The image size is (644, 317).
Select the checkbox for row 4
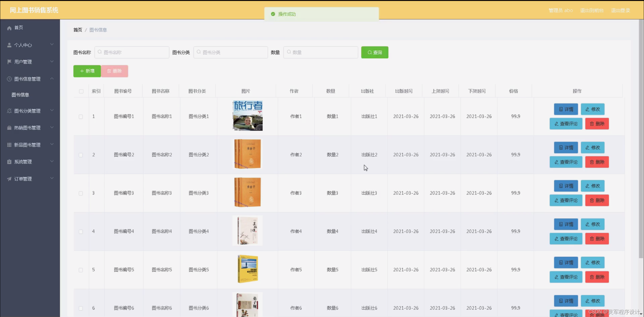pyautogui.click(x=81, y=232)
